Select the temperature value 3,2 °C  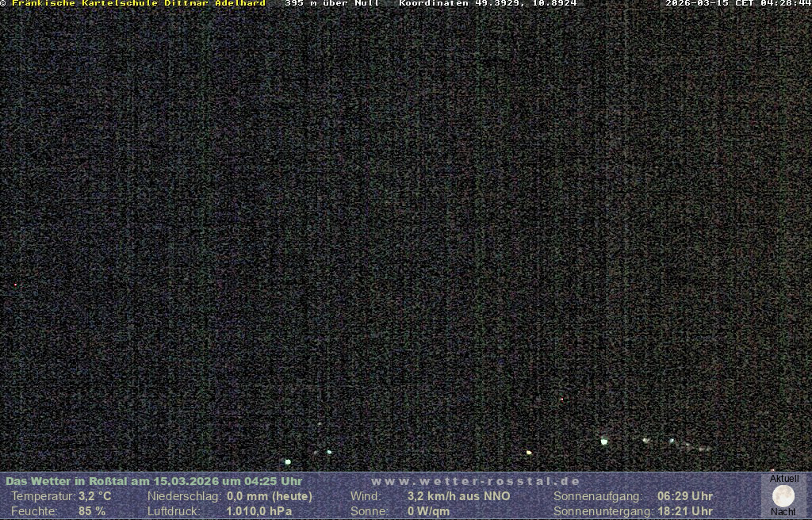pyautogui.click(x=94, y=496)
